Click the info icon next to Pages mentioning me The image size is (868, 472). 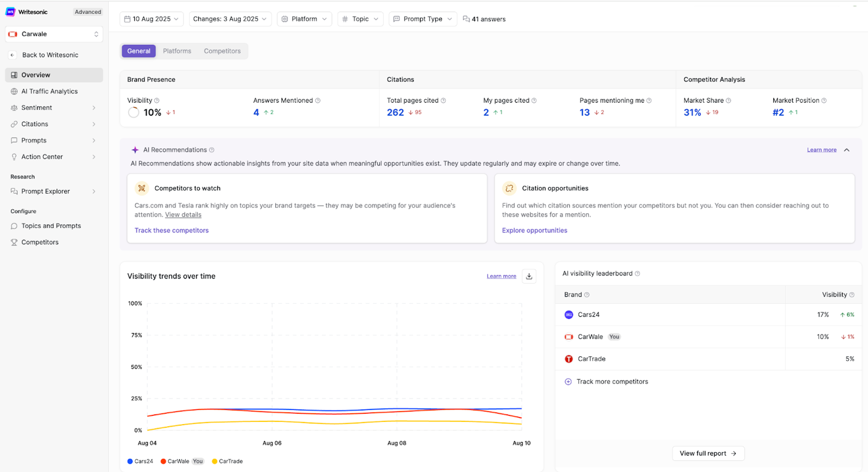(649, 101)
